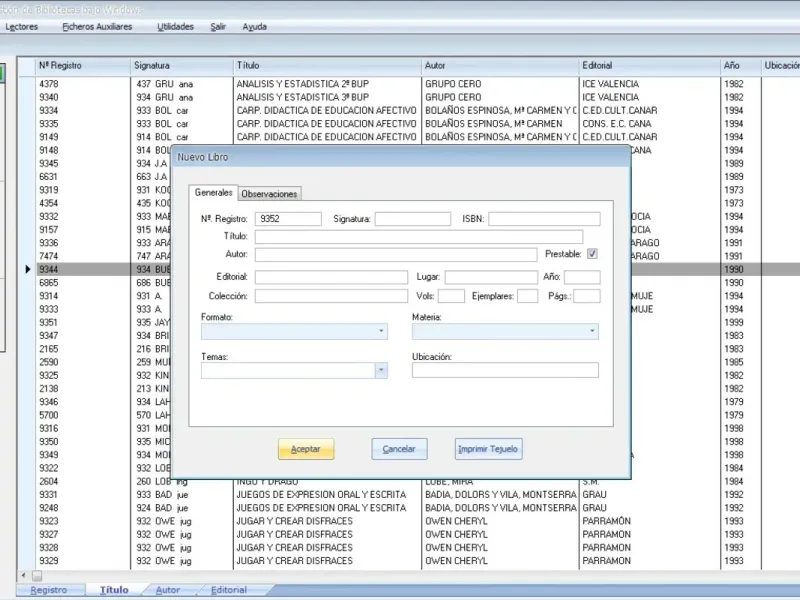Image resolution: width=800 pixels, height=600 pixels.
Task: Click the Título column header
Action: point(328,66)
